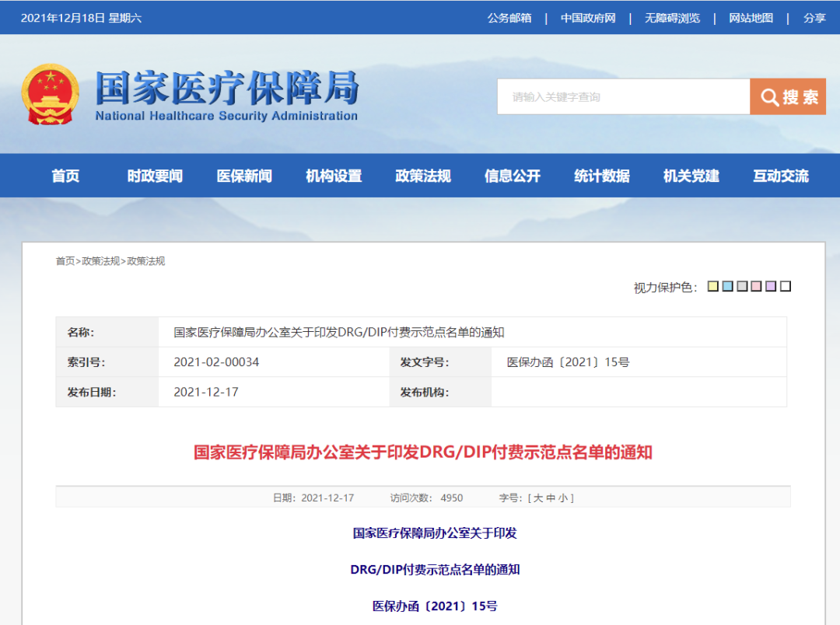Select the white eye-protection color swatch
Viewport: 840px width, 625px height.
[786, 287]
